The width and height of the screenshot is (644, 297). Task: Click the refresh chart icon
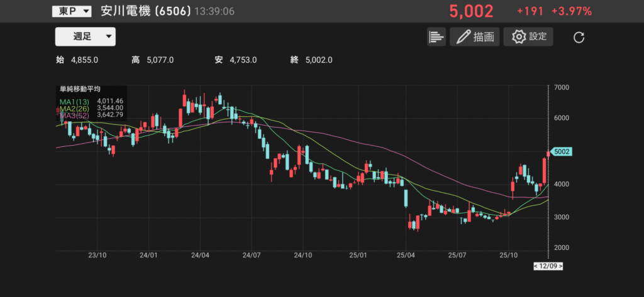tap(579, 37)
